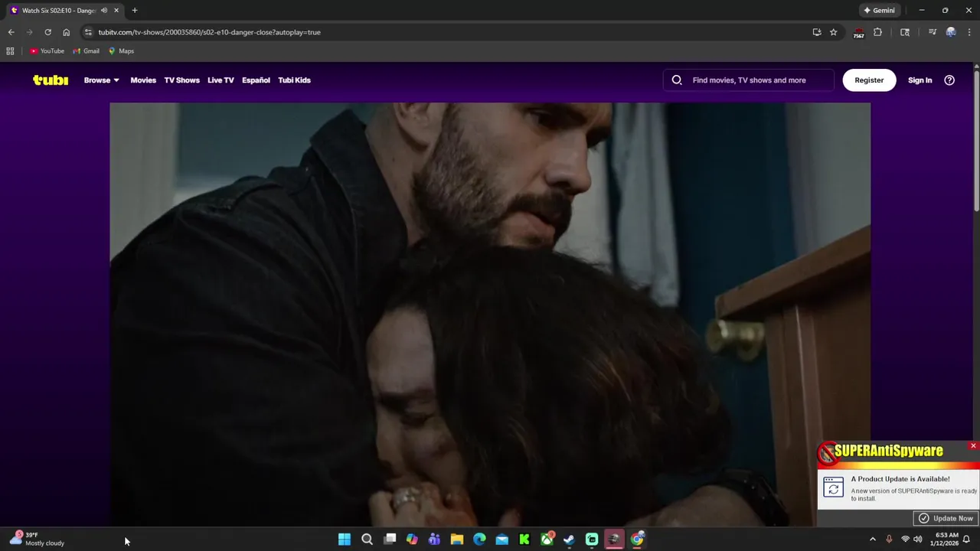Image resolution: width=980 pixels, height=551 pixels.
Task: Open the browser home page
Action: pos(66,32)
